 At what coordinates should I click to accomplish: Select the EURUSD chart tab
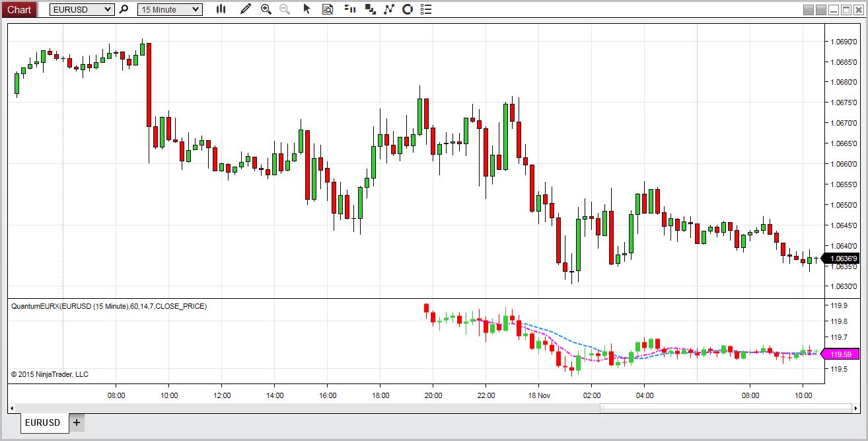coord(44,423)
